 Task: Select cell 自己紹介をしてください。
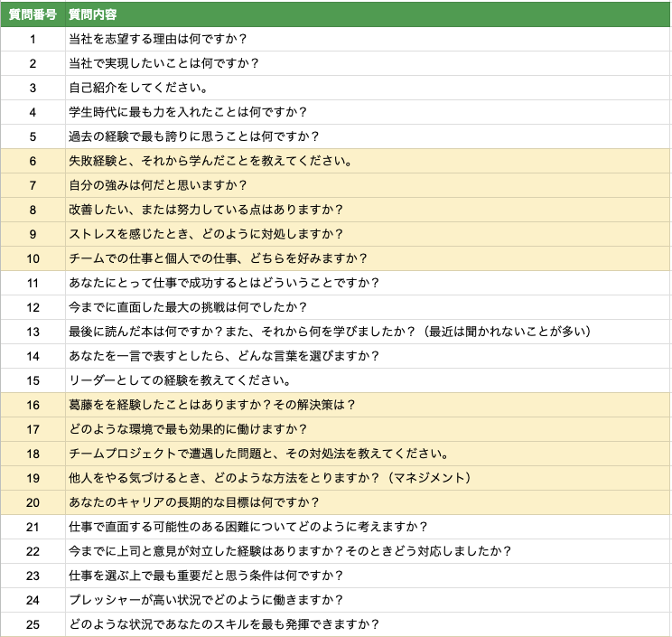(369, 88)
